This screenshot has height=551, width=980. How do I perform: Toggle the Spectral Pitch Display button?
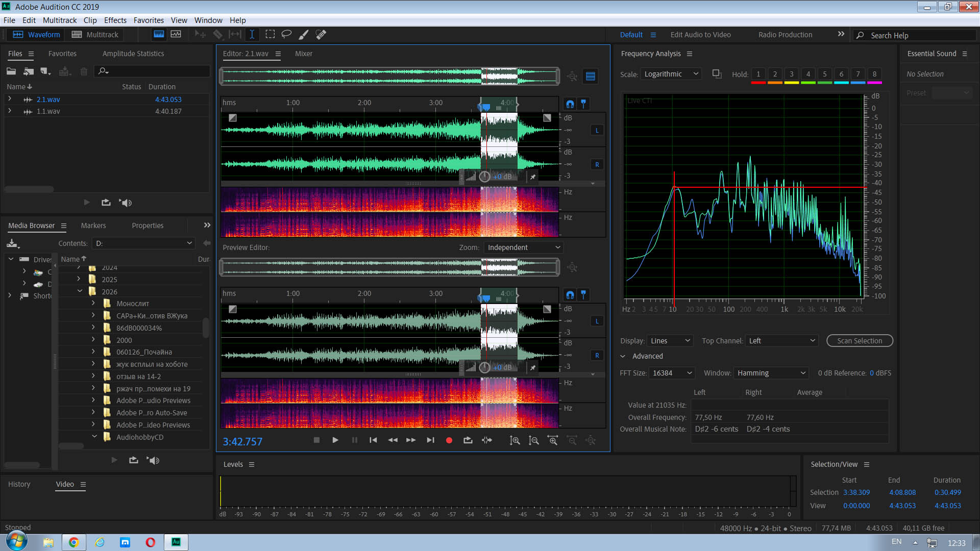click(176, 34)
